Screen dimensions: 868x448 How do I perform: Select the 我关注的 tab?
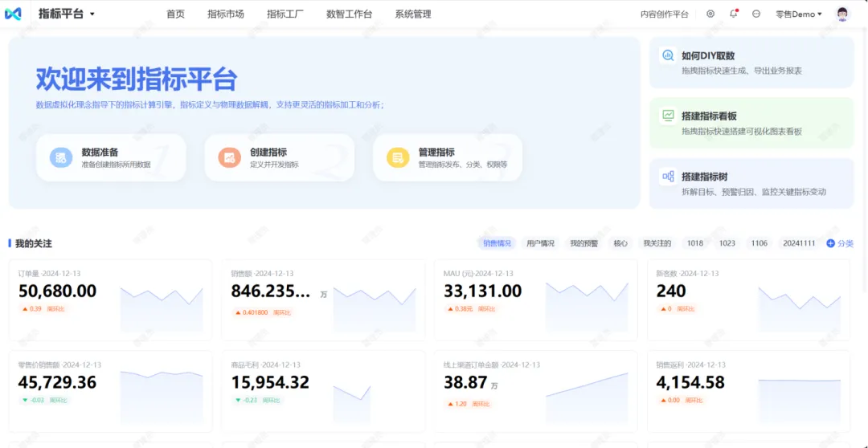coord(657,243)
